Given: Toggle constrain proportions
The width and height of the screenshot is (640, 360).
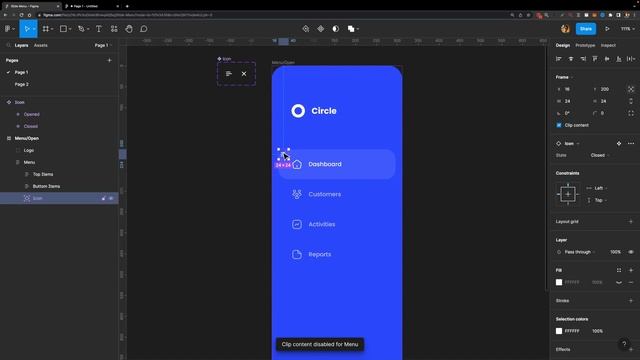Looking at the screenshot, I should (631, 101).
